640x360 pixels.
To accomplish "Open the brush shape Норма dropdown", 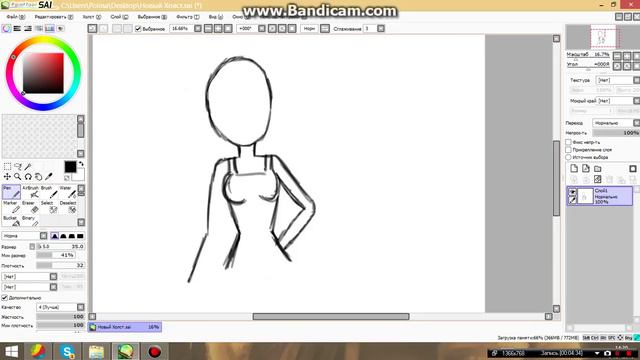I will tap(24, 236).
